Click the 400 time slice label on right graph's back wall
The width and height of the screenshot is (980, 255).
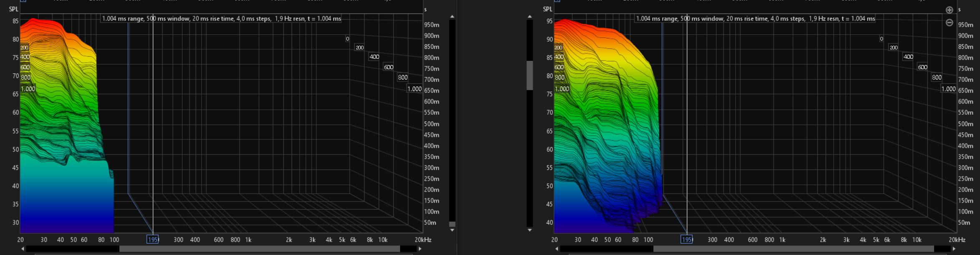pos(908,57)
